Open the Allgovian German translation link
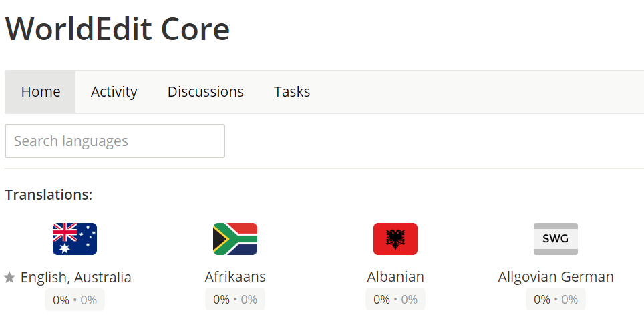644x333 pixels. pyautogui.click(x=556, y=276)
